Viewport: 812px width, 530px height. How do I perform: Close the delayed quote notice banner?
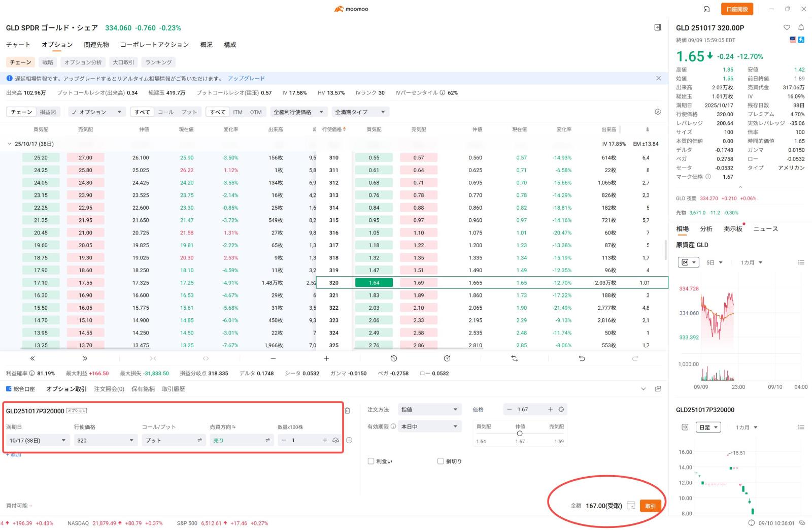(x=659, y=78)
